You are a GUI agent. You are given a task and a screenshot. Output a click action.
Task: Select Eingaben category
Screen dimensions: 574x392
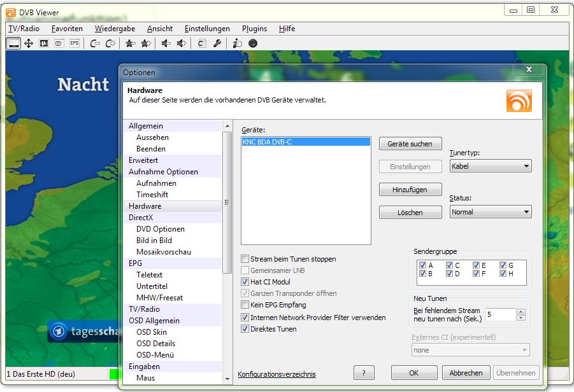click(173, 366)
